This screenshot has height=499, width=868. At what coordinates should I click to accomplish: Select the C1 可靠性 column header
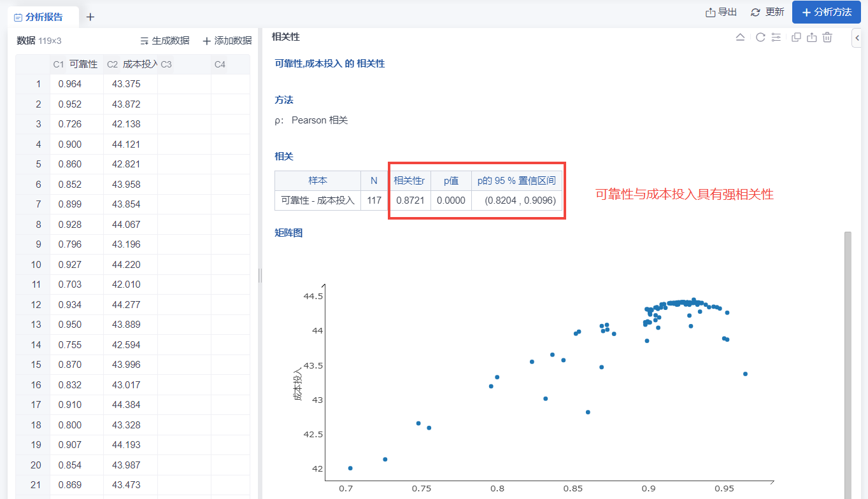(x=76, y=64)
